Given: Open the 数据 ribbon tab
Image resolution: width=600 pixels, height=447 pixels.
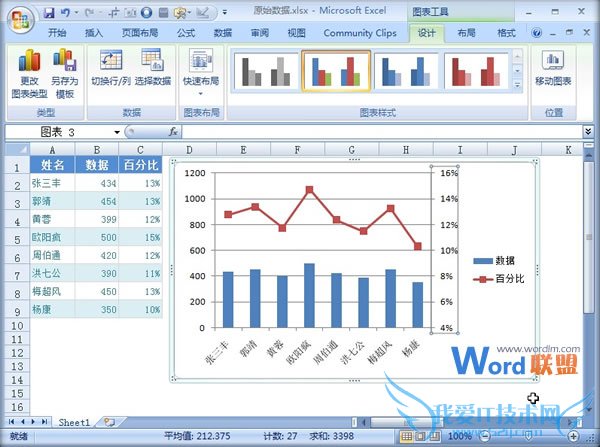Looking at the screenshot, I should click(223, 33).
